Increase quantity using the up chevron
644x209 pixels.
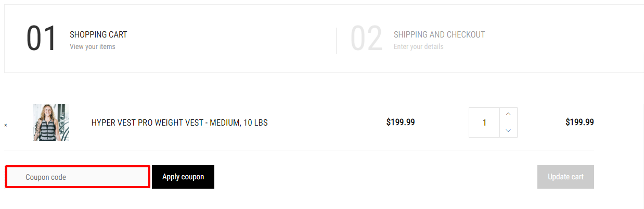tap(508, 115)
